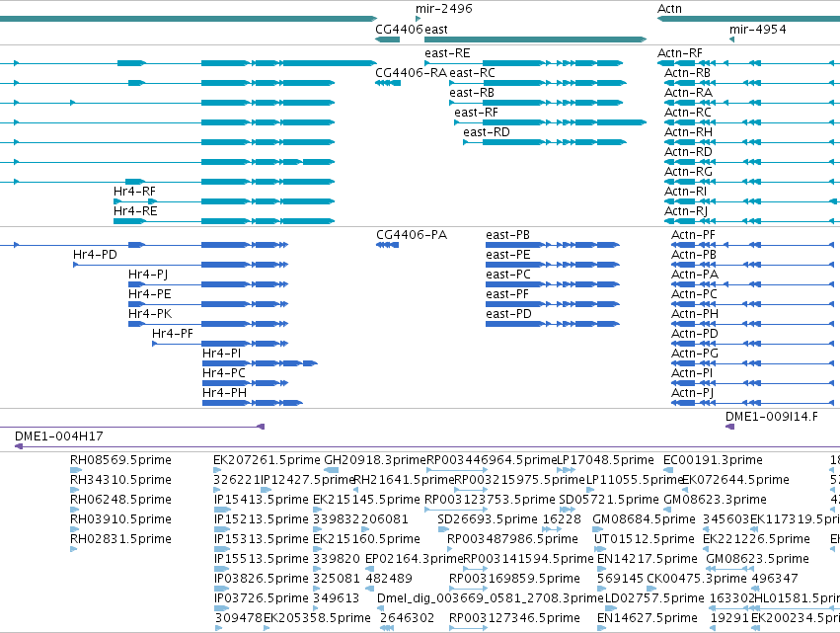
Task: Select the Actn-PC protein label
Action: coord(694,294)
